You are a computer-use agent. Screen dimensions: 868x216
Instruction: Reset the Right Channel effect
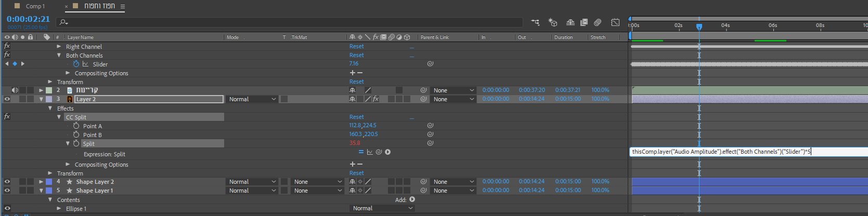(x=357, y=46)
